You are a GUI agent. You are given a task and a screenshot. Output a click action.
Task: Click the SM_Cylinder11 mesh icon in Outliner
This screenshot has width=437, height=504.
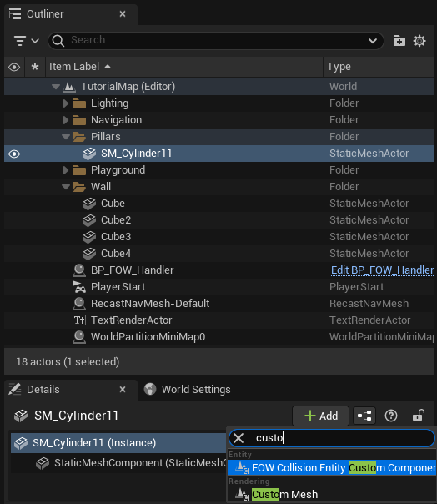89,154
